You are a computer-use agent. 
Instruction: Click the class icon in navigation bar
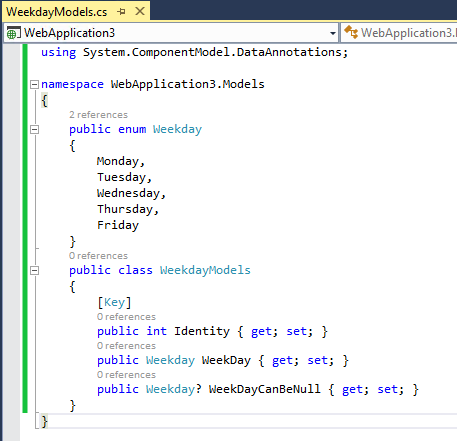click(x=351, y=32)
